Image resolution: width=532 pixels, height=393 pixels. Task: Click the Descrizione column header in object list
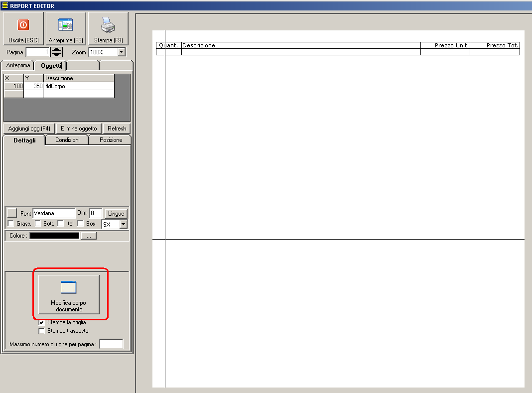point(79,78)
